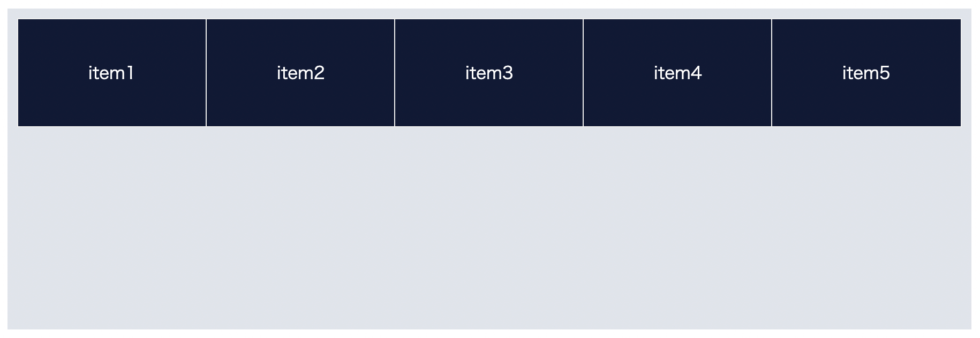Click the "item1" text label
980x338 pixels.
point(111,73)
